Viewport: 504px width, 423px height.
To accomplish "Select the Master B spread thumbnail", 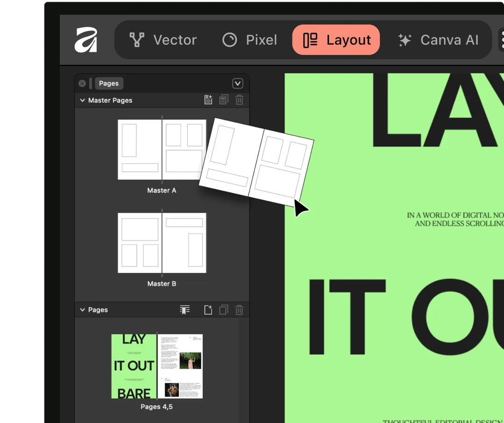I will tap(162, 243).
